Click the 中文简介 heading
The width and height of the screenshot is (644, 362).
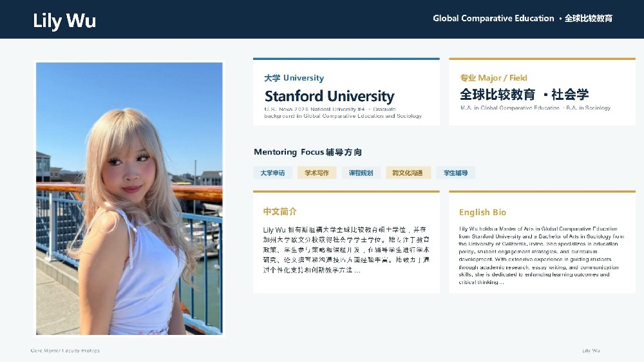pyautogui.click(x=279, y=212)
